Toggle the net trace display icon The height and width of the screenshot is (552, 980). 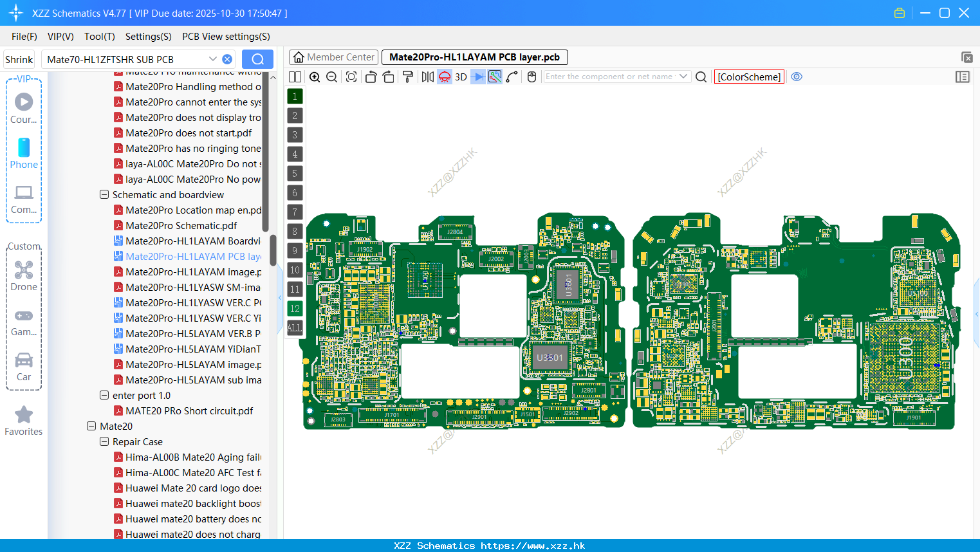[x=495, y=77]
